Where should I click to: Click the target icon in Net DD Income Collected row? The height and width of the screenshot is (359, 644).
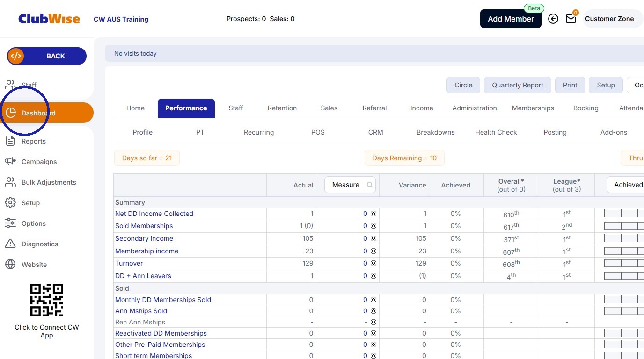pyautogui.click(x=373, y=214)
